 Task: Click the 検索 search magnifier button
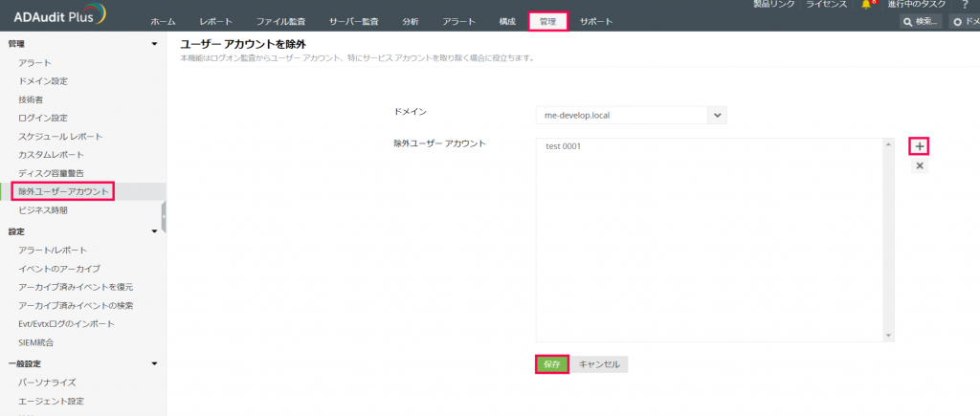tap(921, 22)
